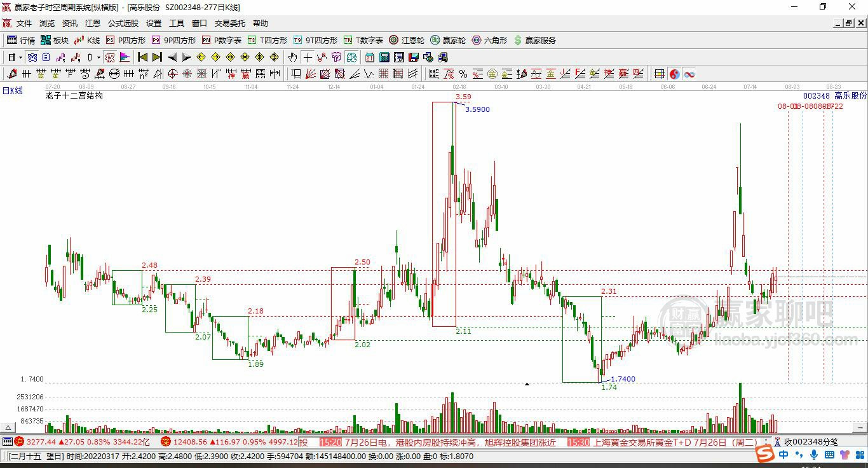Click the volume panel scroll up arrow

[x=8, y=427]
